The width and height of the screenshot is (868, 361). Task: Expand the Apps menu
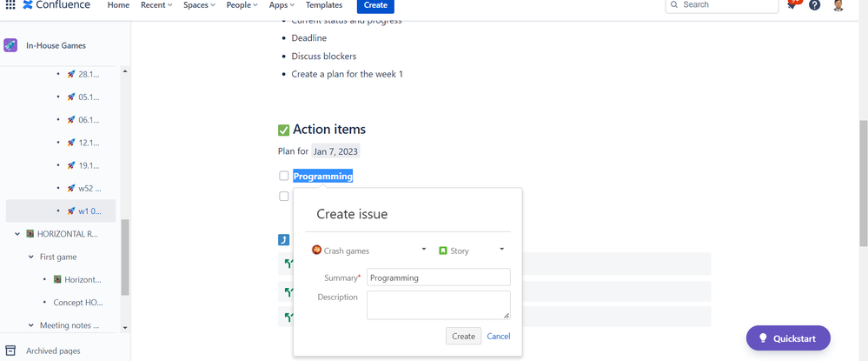(x=282, y=5)
